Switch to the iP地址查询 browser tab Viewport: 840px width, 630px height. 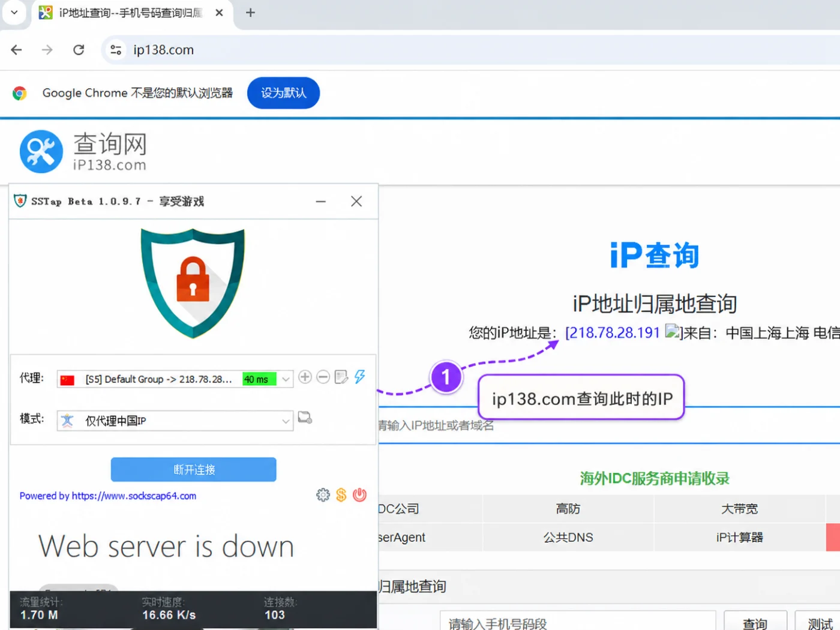[131, 13]
